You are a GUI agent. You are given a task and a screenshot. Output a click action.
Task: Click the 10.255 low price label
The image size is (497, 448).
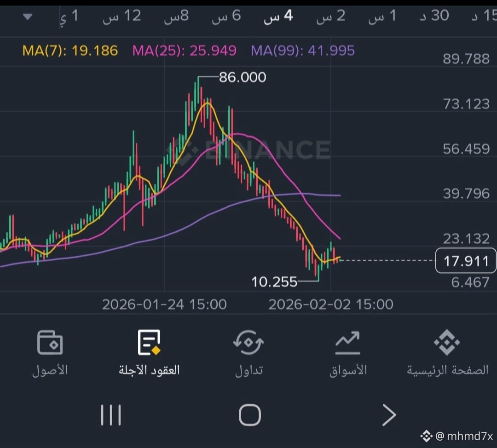point(274,281)
